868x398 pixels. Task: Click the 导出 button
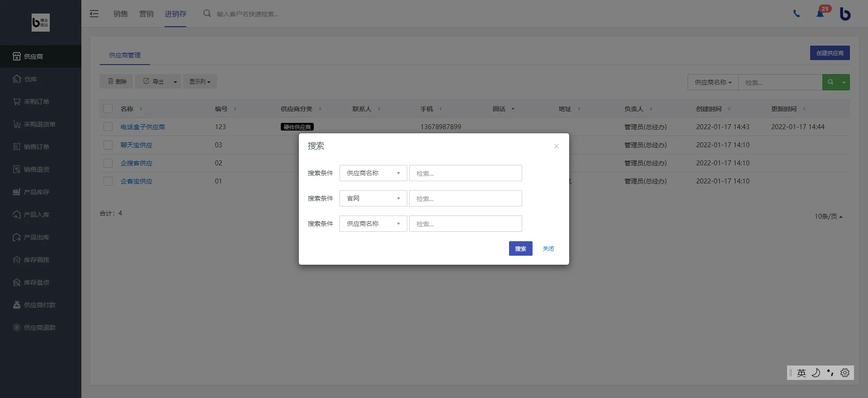153,81
